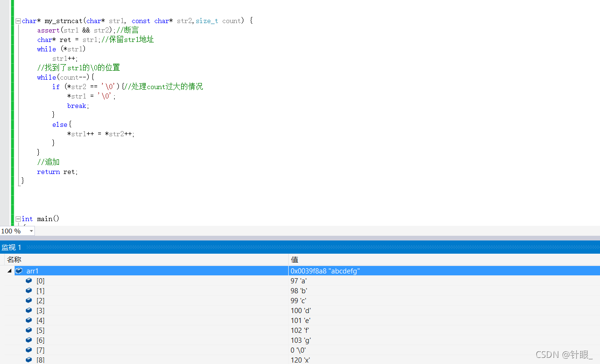Click the assert(str1 && str2) code line
This screenshot has height=364, width=600.
88,30
